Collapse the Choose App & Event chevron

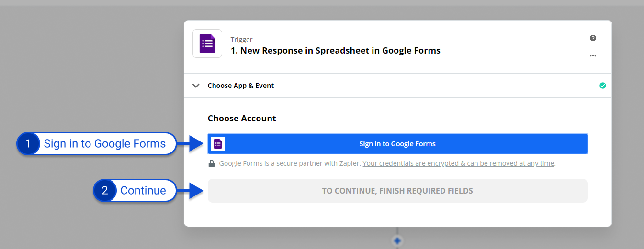tap(196, 86)
